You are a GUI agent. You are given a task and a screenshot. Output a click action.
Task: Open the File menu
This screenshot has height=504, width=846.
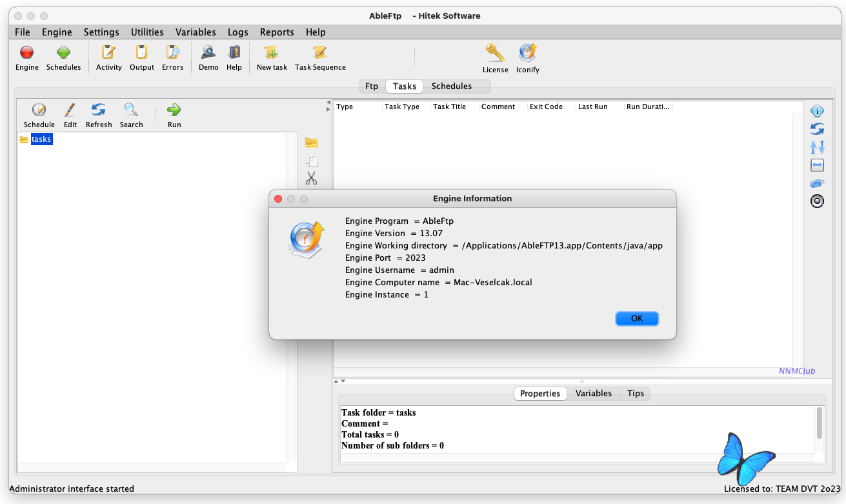[22, 32]
